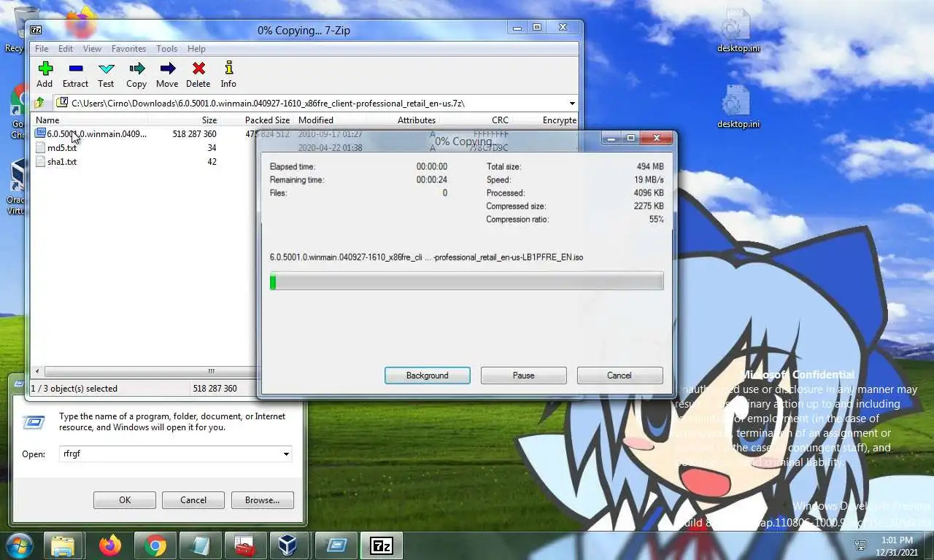Click the ISO size value 518 287 360

(194, 133)
